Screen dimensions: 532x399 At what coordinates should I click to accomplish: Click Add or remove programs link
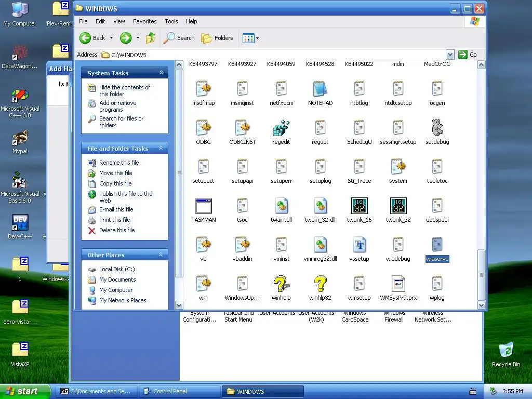click(118, 106)
